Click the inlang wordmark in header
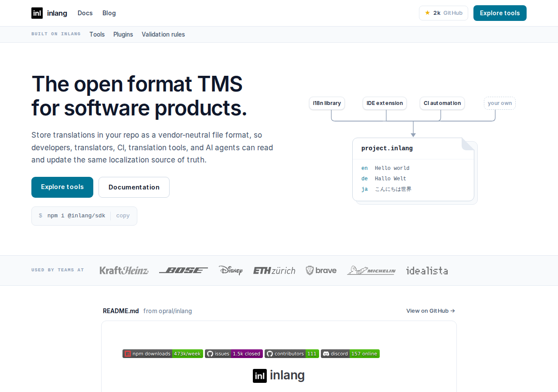This screenshot has width=558, height=392. click(x=57, y=13)
